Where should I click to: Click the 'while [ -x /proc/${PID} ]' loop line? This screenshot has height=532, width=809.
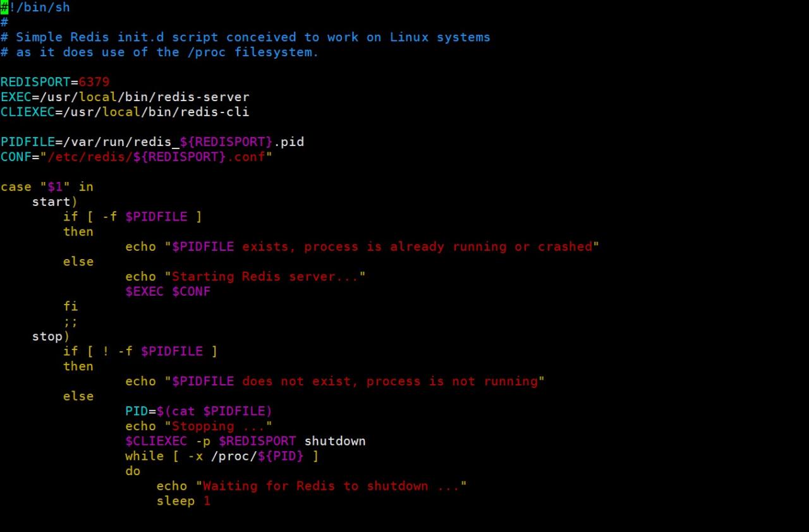point(222,457)
